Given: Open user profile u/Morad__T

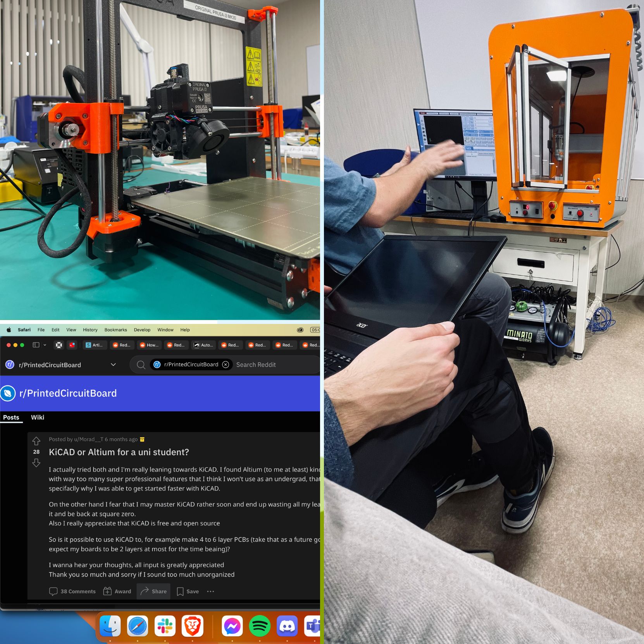Looking at the screenshot, I should pyautogui.click(x=89, y=439).
